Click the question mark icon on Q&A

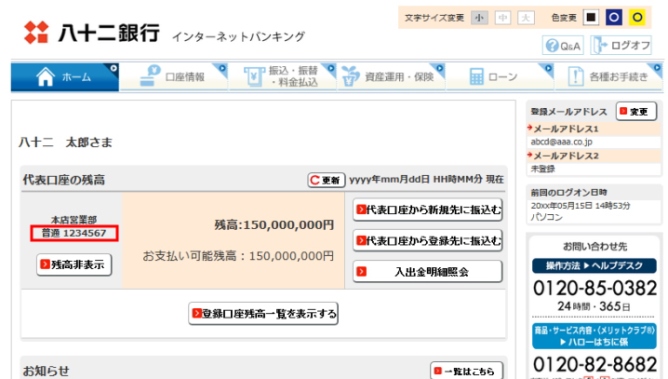[x=552, y=45]
